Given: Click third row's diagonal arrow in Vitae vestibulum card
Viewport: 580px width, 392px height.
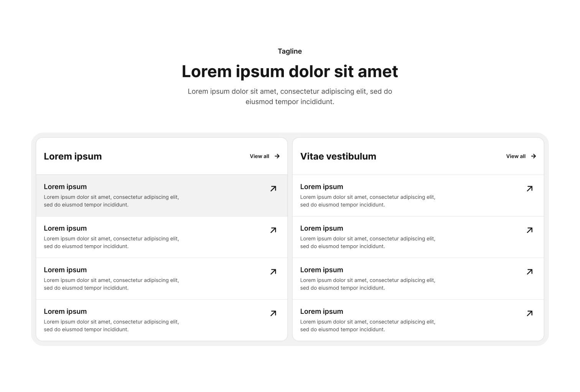Looking at the screenshot, I should pos(529,272).
